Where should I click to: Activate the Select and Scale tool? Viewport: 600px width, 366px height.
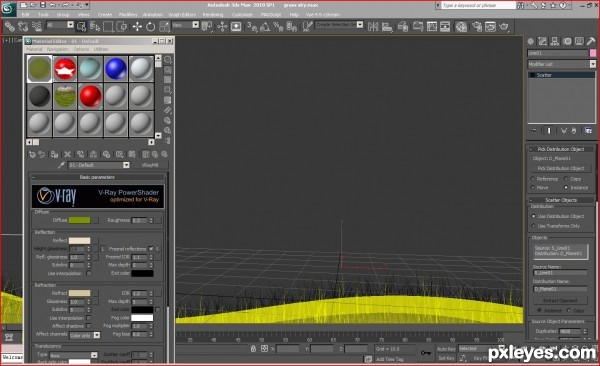pyautogui.click(x=164, y=26)
